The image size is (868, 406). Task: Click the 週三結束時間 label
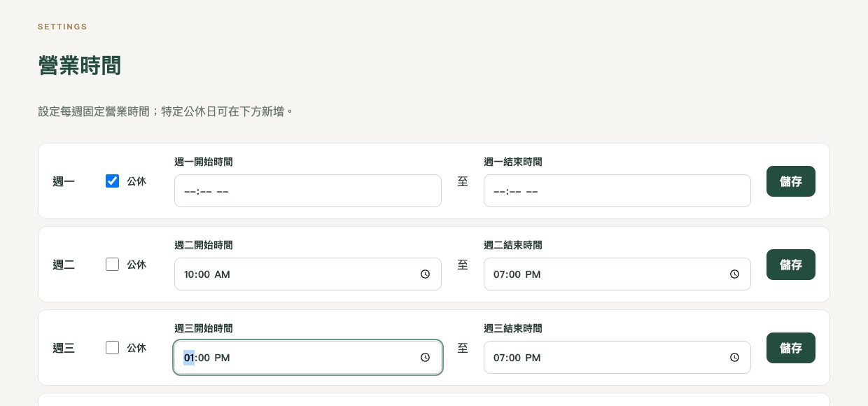(x=513, y=328)
